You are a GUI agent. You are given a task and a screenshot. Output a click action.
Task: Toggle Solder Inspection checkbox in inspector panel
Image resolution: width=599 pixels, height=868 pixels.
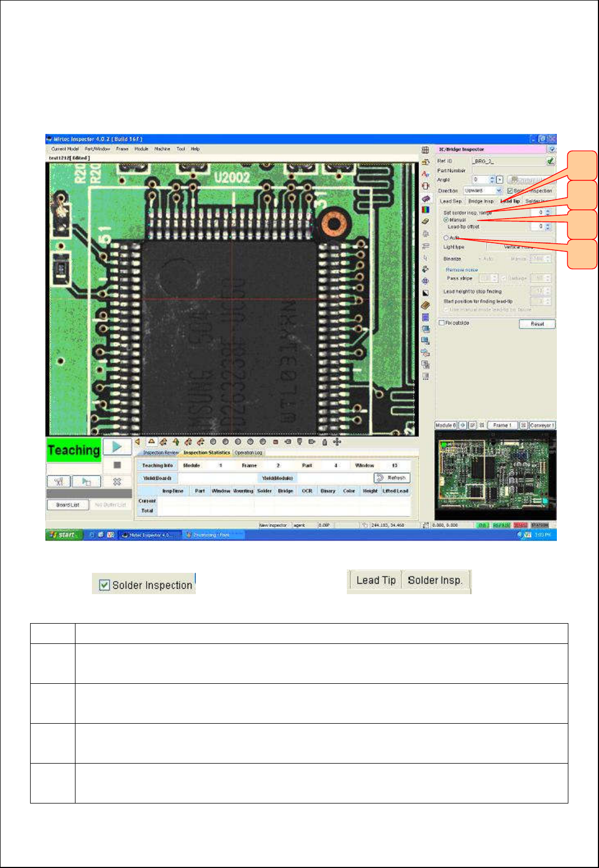[510, 191]
